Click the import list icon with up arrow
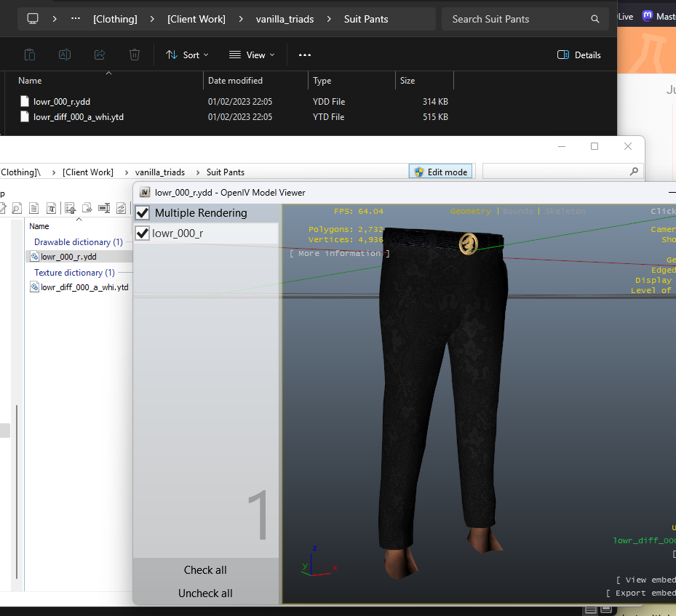Image resolution: width=676 pixels, height=616 pixels. [x=71, y=207]
